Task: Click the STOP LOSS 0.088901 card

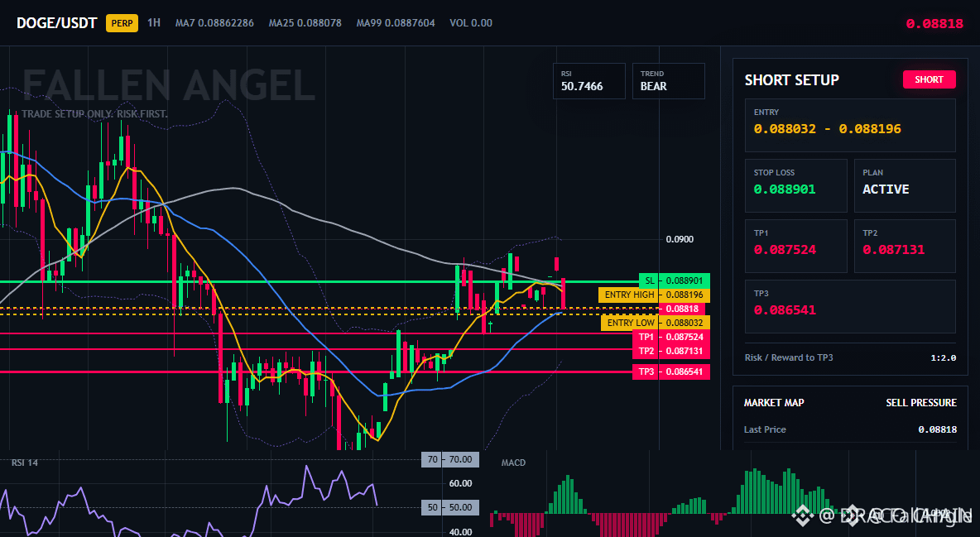Action: 795,185
